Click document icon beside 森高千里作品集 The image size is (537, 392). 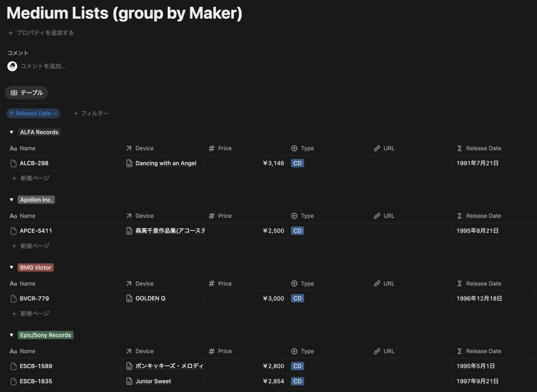click(x=129, y=231)
